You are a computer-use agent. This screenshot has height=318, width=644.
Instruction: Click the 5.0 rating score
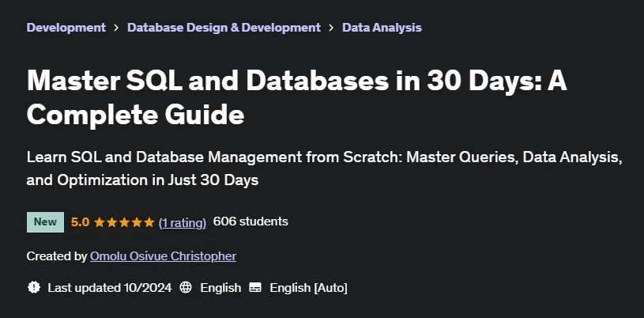click(x=80, y=222)
